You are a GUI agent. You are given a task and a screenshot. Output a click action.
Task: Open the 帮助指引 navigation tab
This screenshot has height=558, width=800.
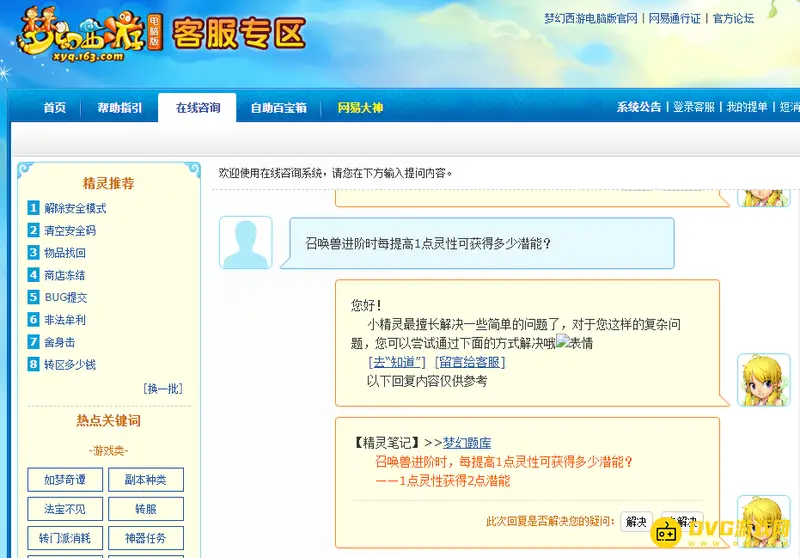tap(120, 108)
